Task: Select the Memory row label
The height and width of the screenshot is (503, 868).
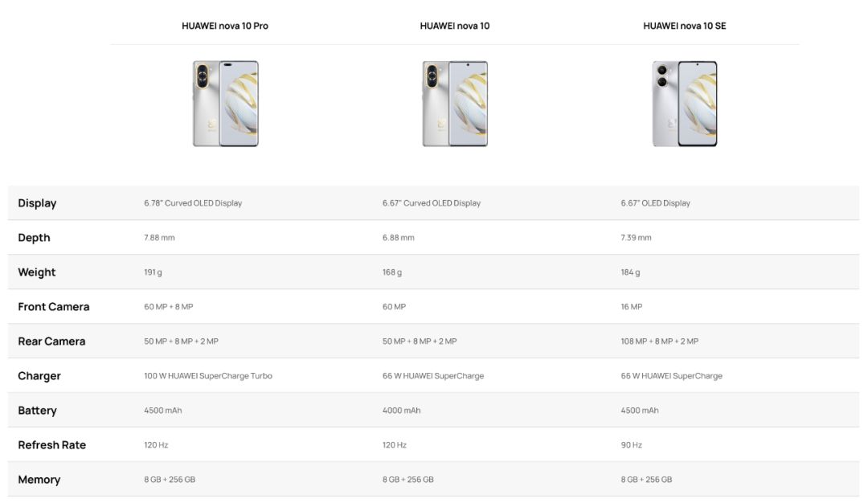Action: [39, 480]
